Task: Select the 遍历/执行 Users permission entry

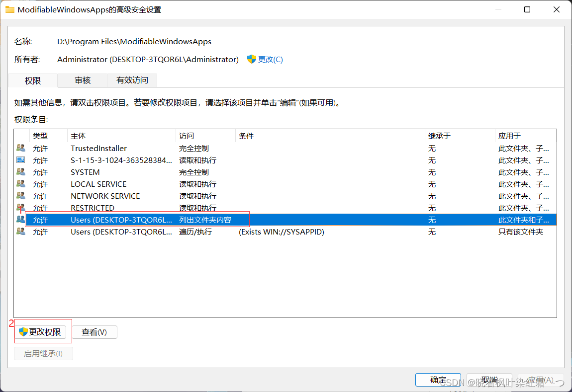Action: (x=119, y=232)
